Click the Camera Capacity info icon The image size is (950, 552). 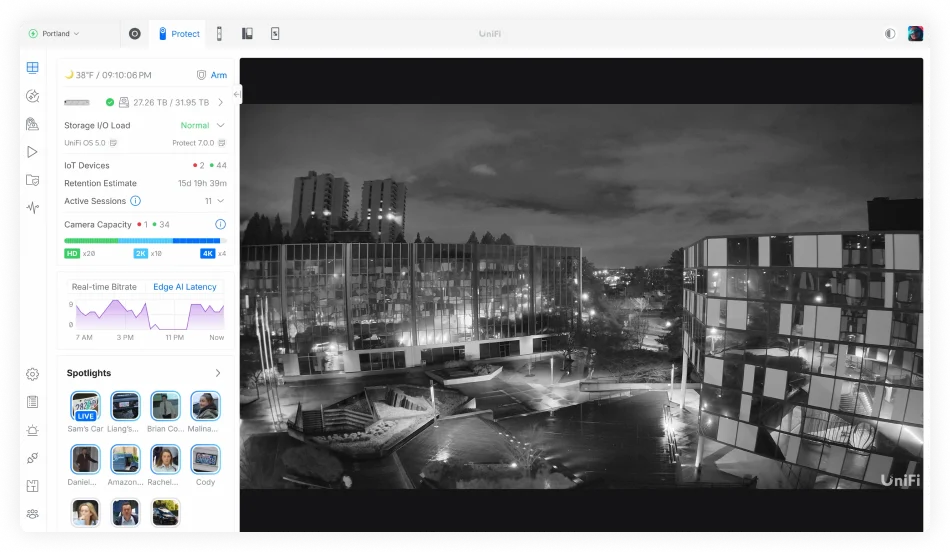221,224
